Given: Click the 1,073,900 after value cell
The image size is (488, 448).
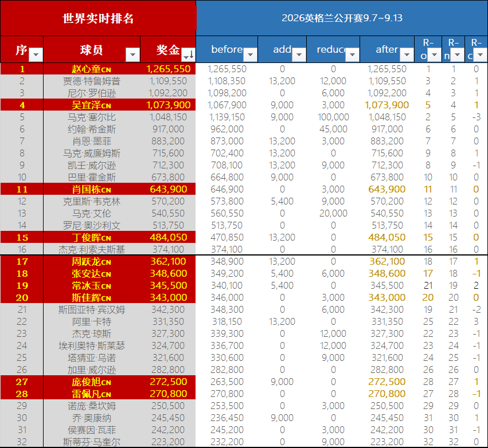Looking at the screenshot, I should coord(387,105).
